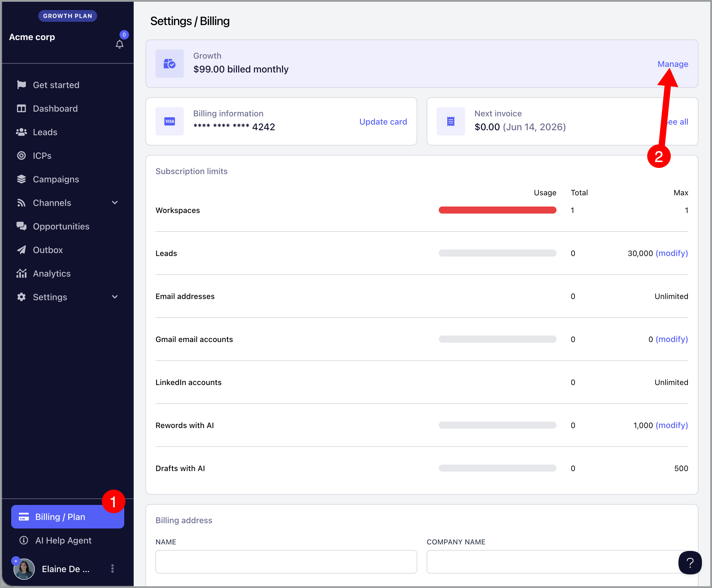Image resolution: width=712 pixels, height=588 pixels.
Task: Open the user menu three-dot icon
Action: (x=112, y=569)
